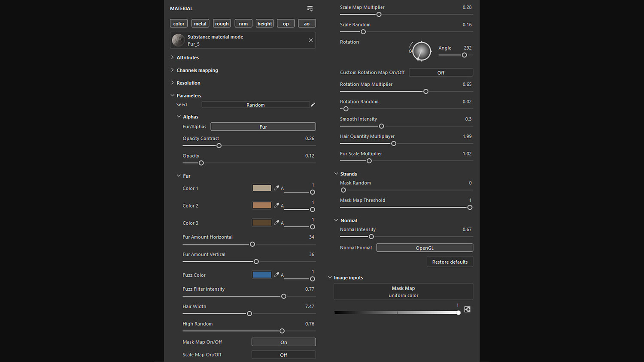Pick Color 1 with the eyedropper

[x=276, y=188]
